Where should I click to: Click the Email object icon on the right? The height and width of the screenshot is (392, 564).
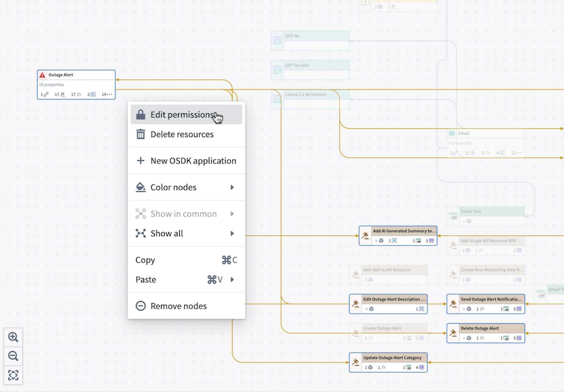pyautogui.click(x=451, y=133)
